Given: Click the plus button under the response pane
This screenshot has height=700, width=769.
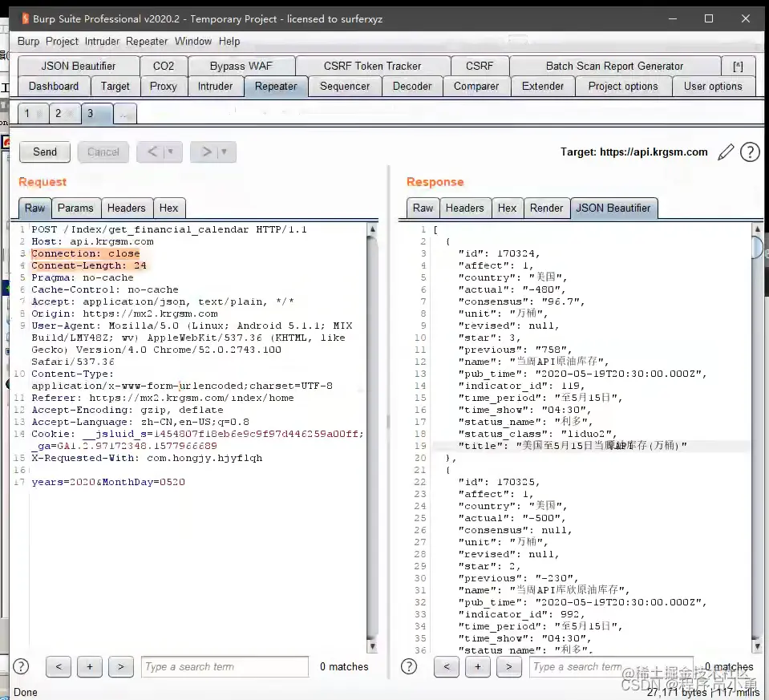Looking at the screenshot, I should click(x=478, y=666).
